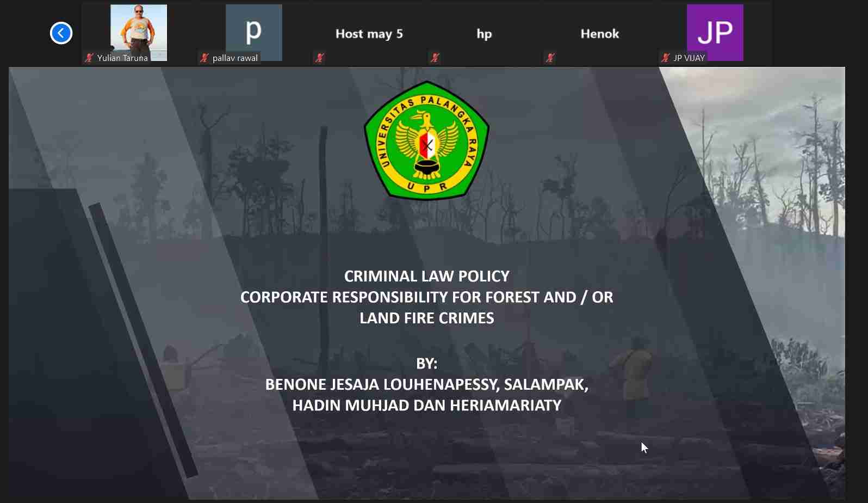The width and height of the screenshot is (868, 503).
Task: Click the Universitas Palangka Raya logo
Action: click(427, 140)
